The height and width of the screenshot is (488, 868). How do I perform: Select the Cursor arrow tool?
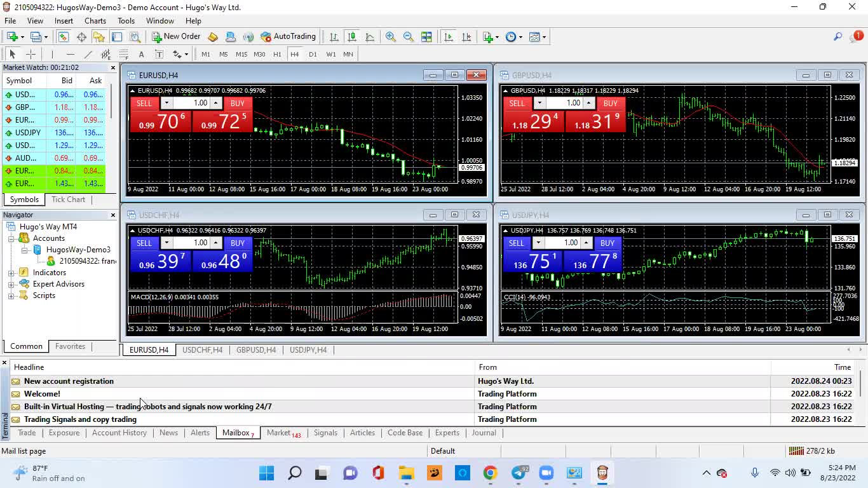pyautogui.click(x=12, y=54)
